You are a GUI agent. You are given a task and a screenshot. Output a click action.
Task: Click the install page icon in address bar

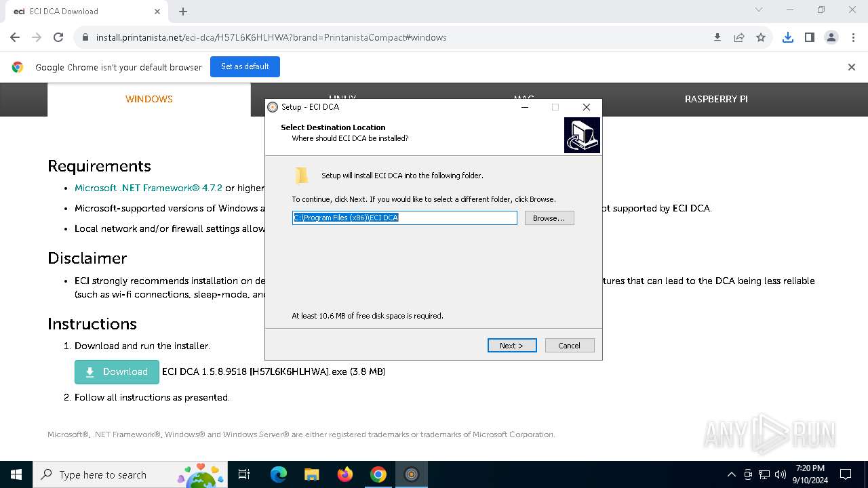coord(717,37)
